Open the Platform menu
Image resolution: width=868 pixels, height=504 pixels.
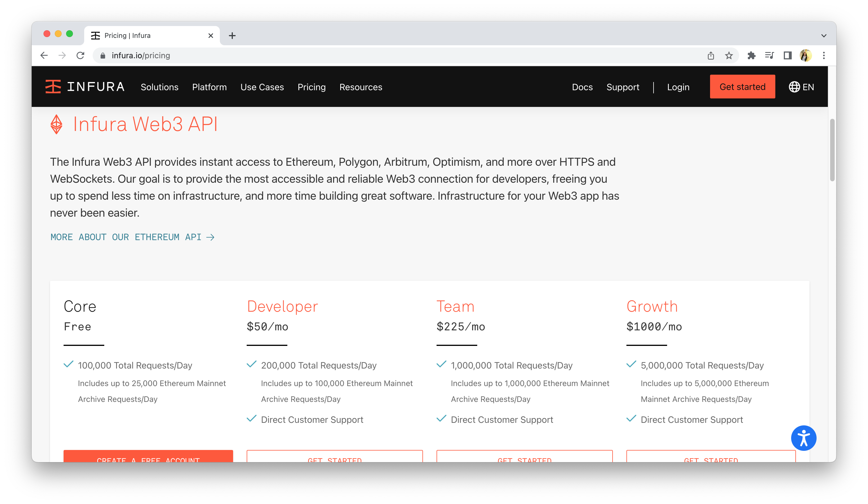209,87
